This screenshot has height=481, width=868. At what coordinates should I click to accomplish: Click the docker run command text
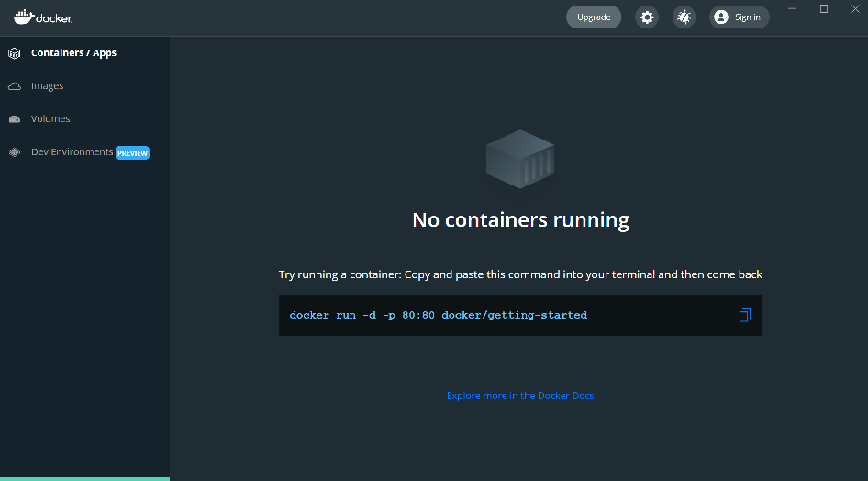pos(438,315)
